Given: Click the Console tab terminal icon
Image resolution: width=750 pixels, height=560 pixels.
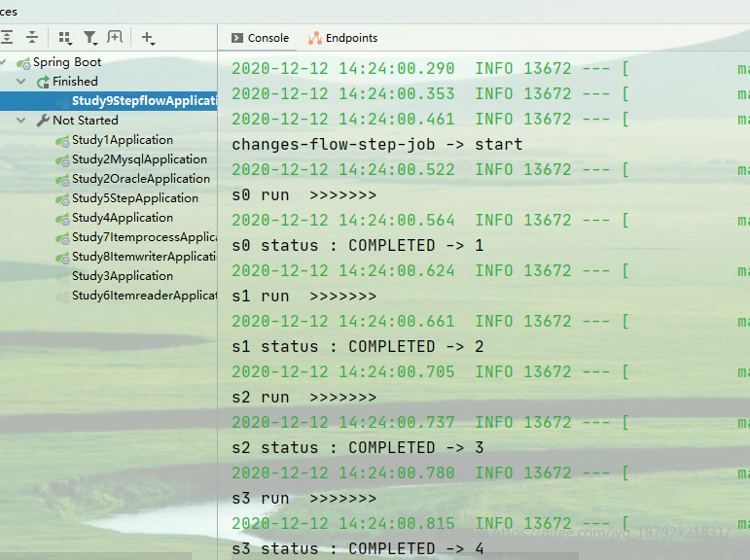Looking at the screenshot, I should 237,38.
